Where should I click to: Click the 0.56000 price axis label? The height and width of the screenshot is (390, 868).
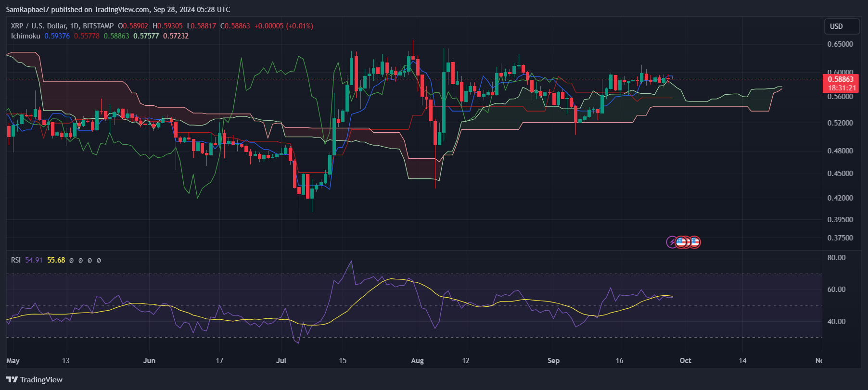pyautogui.click(x=840, y=96)
